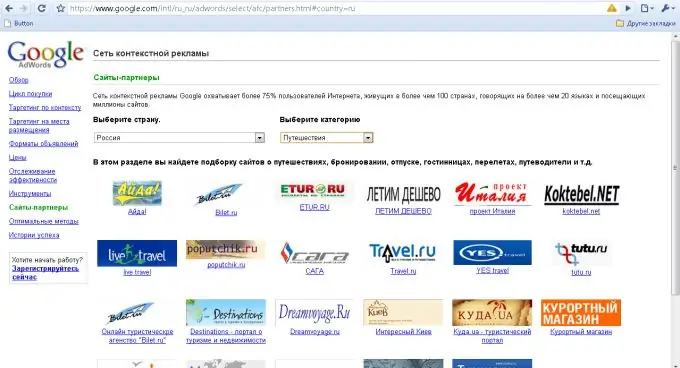Click the Google AdWords logo
Image resolution: width=680 pixels, height=368 pixels.
click(45, 55)
